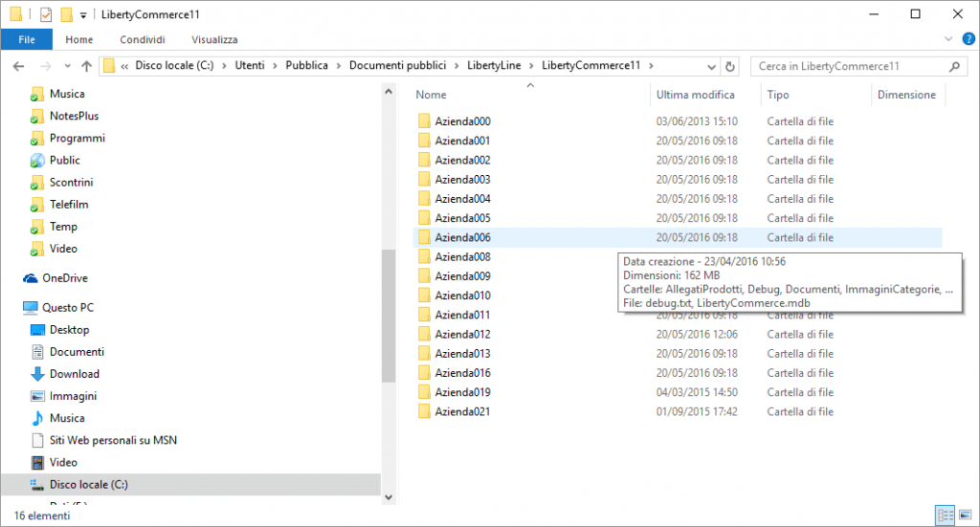Expand chevron after Utenti in address bar
The width and height of the screenshot is (980, 527).
pos(275,66)
